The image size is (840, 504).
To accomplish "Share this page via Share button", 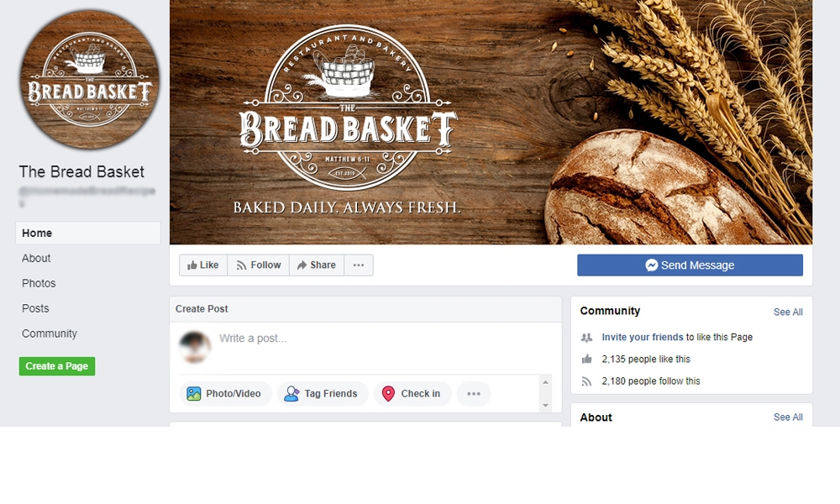I will pos(317,265).
